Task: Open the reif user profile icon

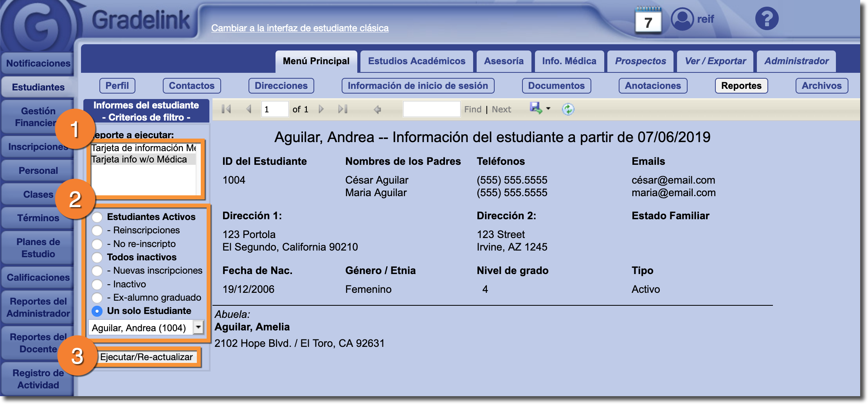Action: point(682,19)
